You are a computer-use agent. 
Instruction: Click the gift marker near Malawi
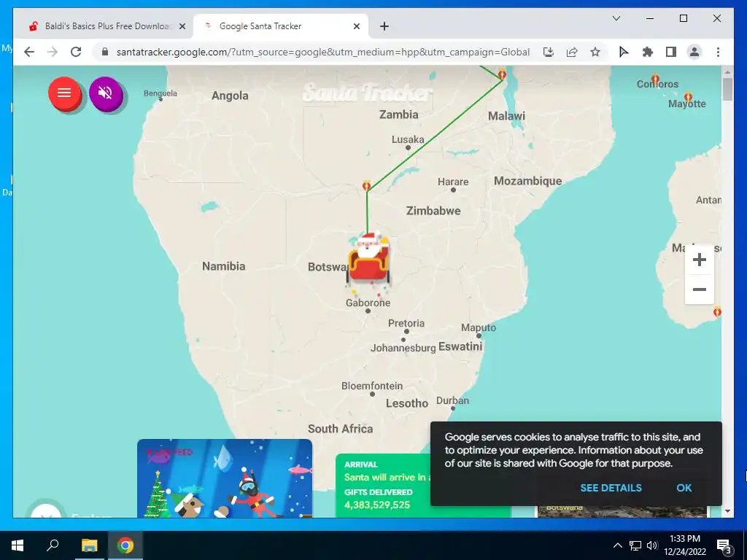502,74
